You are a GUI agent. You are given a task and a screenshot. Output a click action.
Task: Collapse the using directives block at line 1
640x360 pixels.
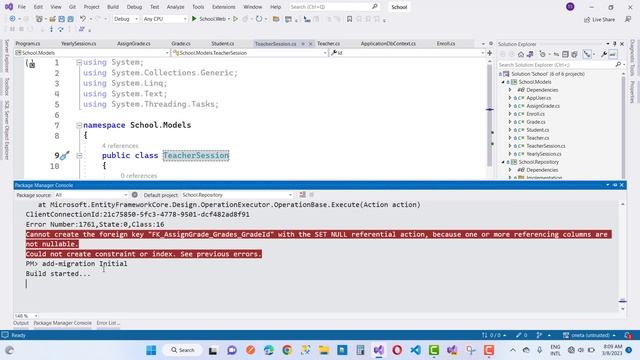tap(79, 62)
